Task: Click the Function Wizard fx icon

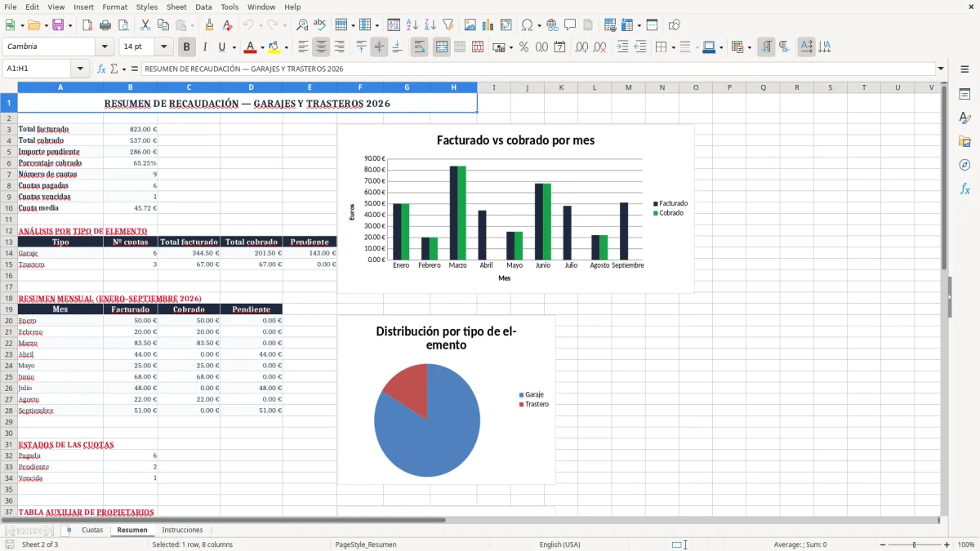Action: [x=101, y=69]
